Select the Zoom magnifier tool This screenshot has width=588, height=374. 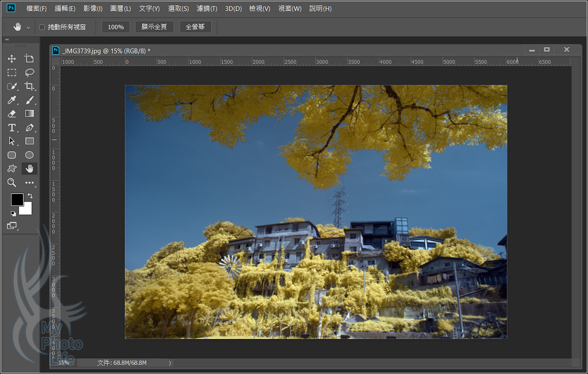(12, 182)
